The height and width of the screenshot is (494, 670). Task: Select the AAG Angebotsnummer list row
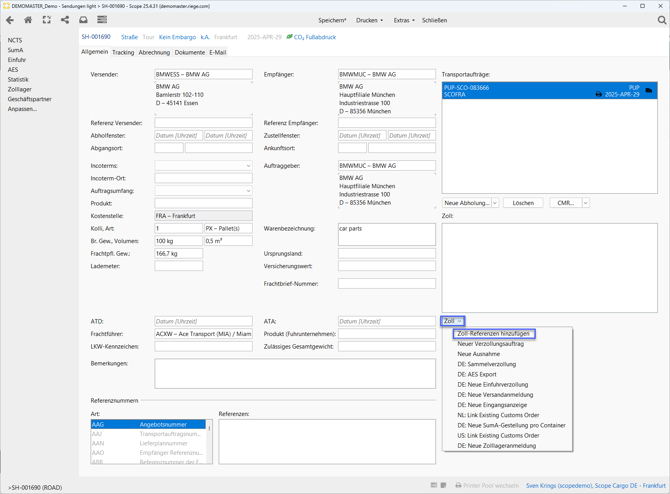pos(148,424)
